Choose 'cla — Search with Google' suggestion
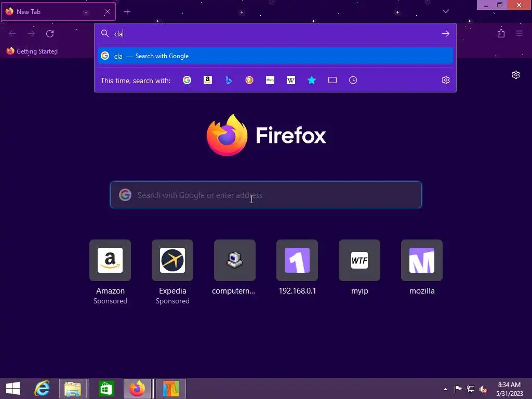This screenshot has height=399, width=532. coord(275,56)
